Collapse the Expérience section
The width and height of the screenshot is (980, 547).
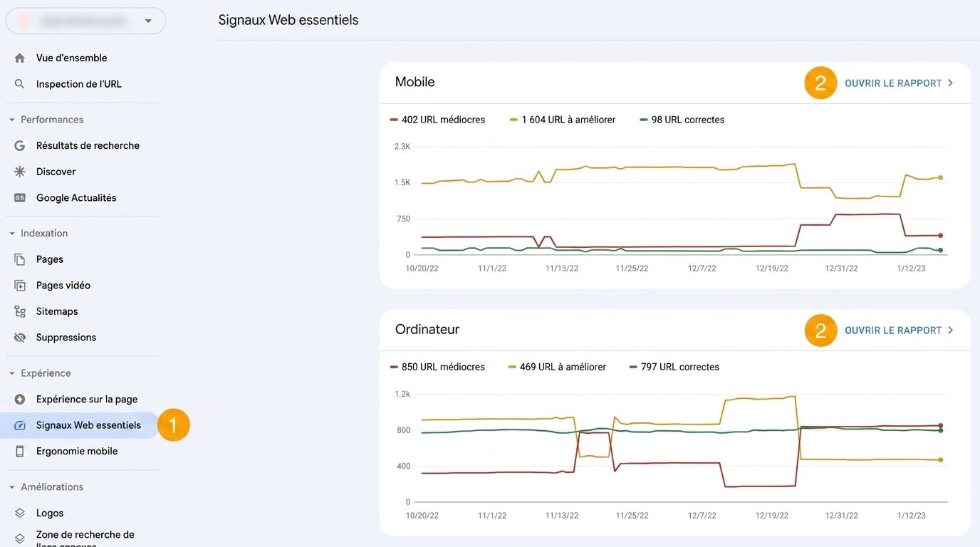(11, 373)
